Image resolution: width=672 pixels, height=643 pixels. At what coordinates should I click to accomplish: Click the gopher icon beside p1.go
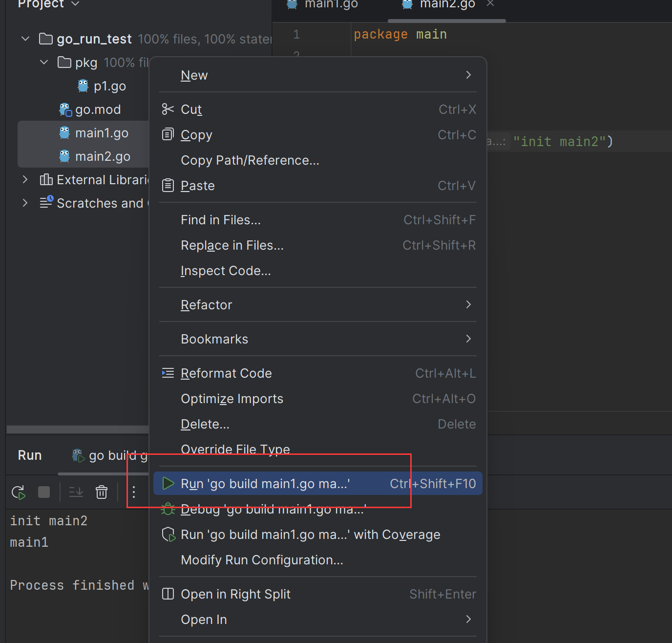(83, 86)
